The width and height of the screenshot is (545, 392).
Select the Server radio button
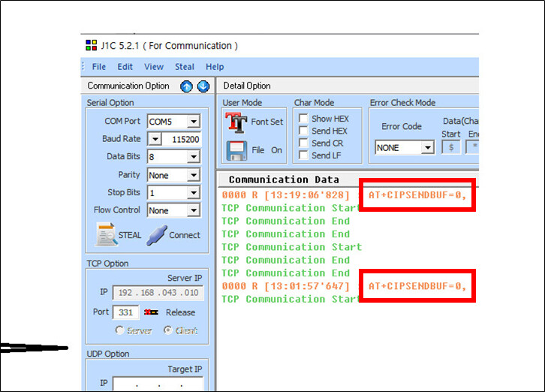119,330
